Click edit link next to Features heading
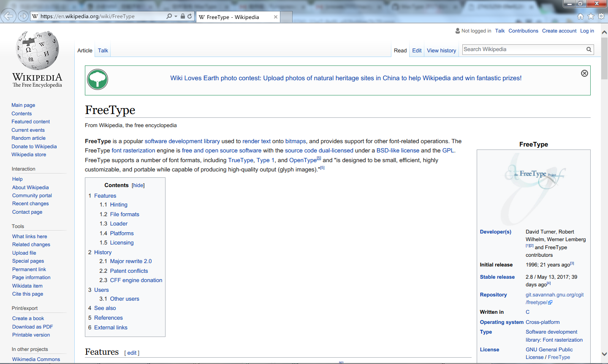Screen dimensions: 608x364 (x=132, y=353)
